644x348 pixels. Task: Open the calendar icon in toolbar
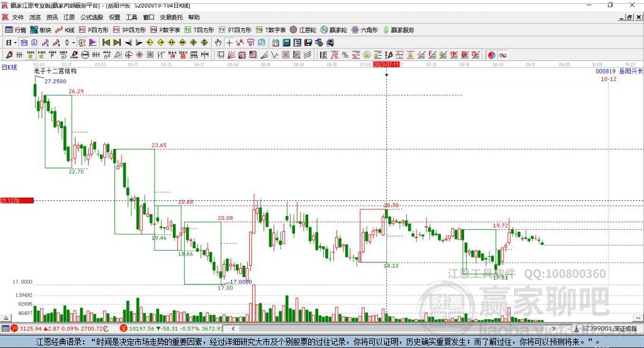point(275,43)
